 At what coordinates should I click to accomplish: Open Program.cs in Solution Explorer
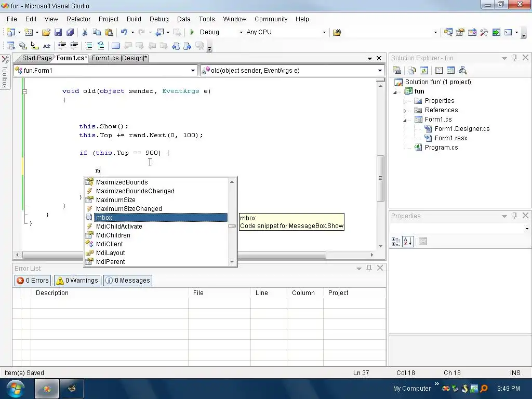tap(441, 147)
